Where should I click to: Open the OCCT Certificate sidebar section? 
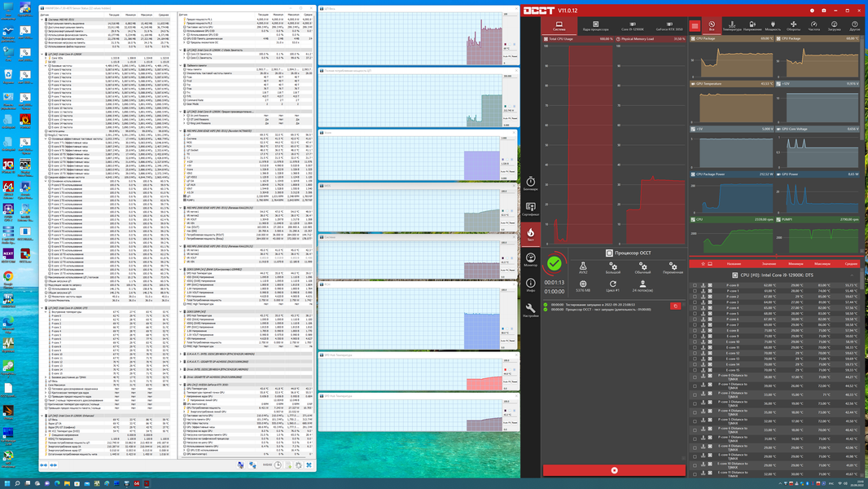tap(530, 208)
